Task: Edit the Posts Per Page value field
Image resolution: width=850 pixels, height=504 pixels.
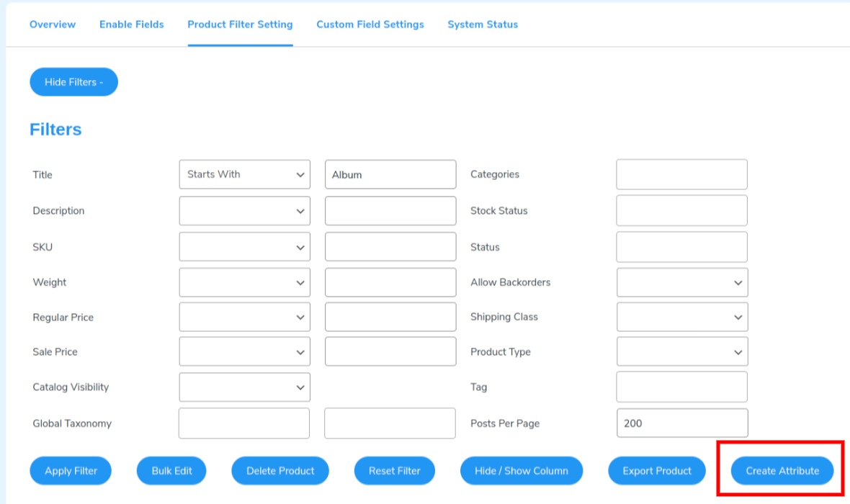Action: [681, 423]
